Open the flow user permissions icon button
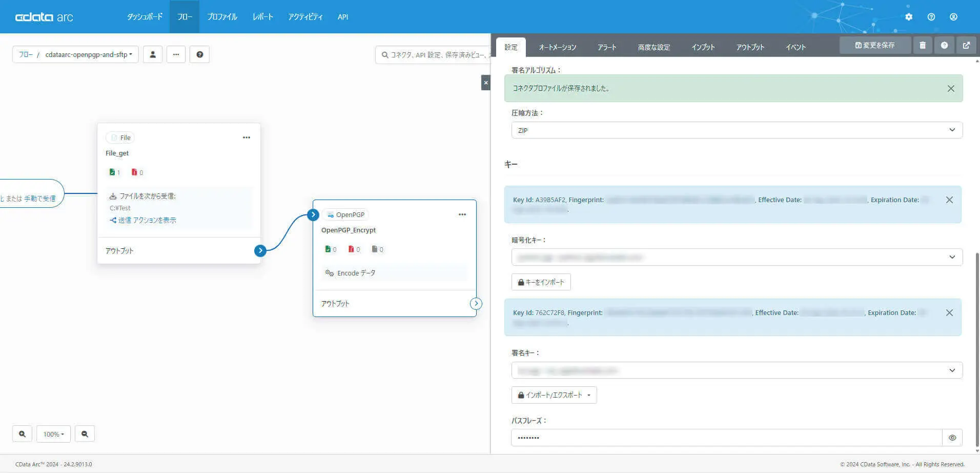Screen dimensions: 980x473 153,54
